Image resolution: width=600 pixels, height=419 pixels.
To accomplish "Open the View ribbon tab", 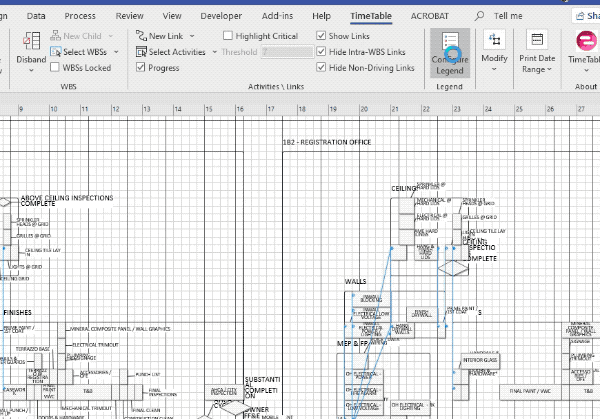I will point(172,16).
